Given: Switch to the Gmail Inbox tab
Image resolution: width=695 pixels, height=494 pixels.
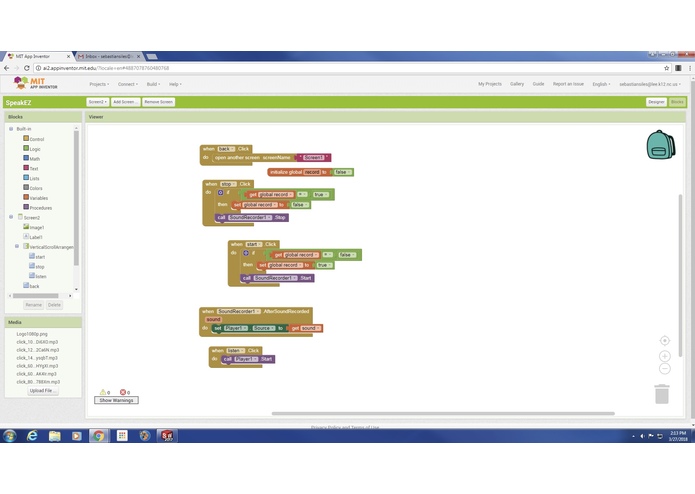Looking at the screenshot, I should tap(109, 56).
